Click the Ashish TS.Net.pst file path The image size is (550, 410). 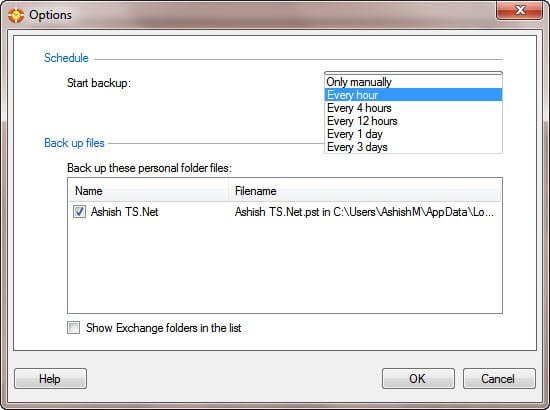click(364, 212)
